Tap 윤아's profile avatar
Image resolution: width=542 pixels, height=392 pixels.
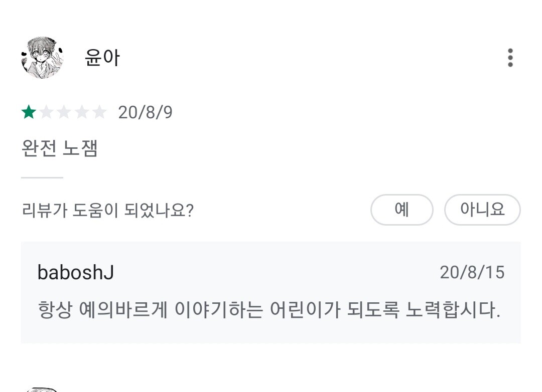click(x=42, y=58)
